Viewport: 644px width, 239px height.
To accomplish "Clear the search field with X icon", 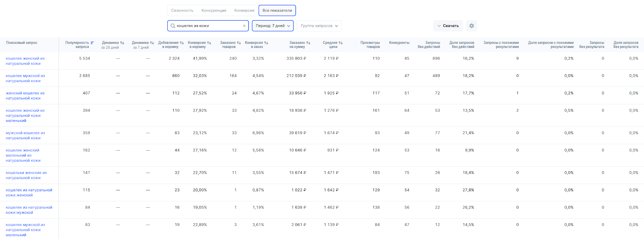I will point(244,26).
